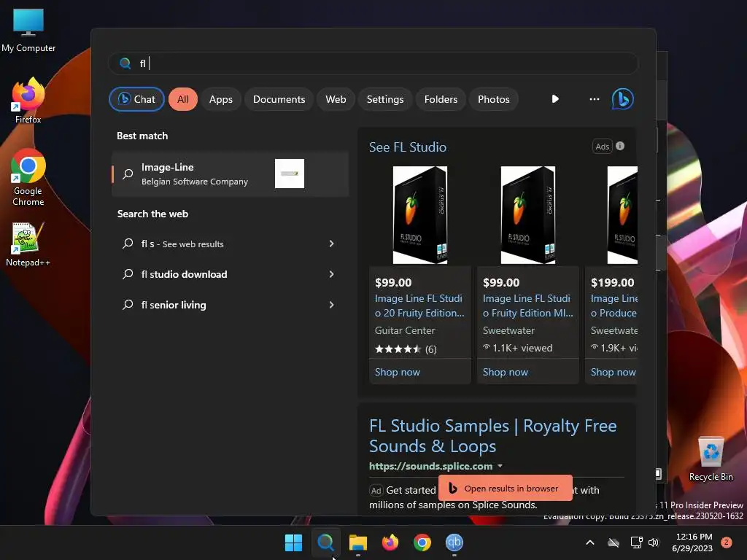
Task: Click the volume tray icon
Action: click(654, 542)
